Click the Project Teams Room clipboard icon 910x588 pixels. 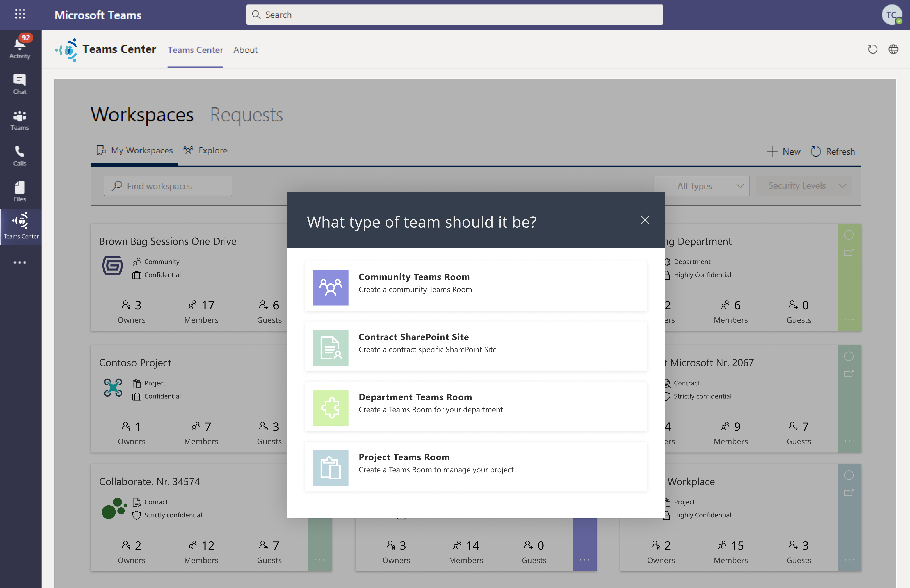point(330,467)
